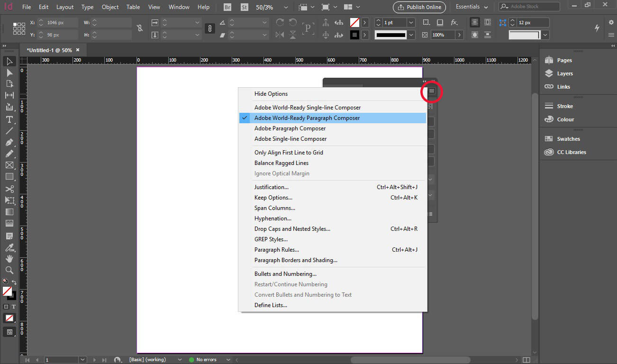The width and height of the screenshot is (617, 364).
Task: Select the Eyedropper tool
Action: 9,247
